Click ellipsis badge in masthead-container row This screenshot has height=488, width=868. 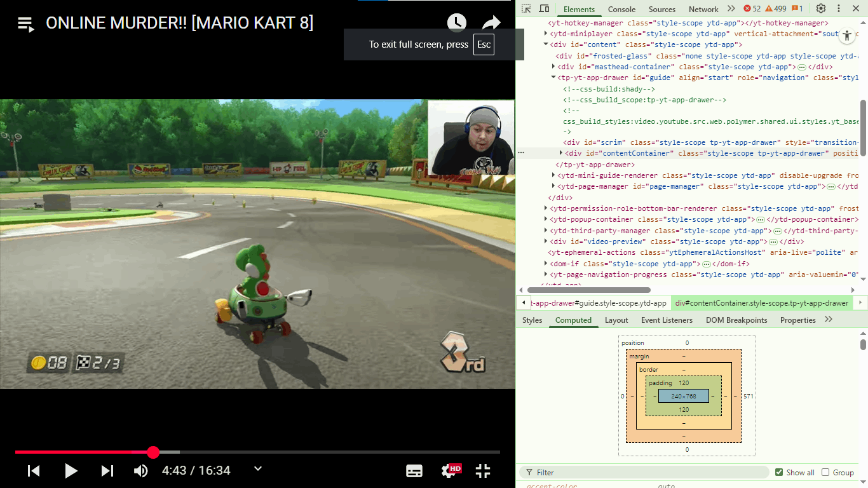tap(802, 67)
